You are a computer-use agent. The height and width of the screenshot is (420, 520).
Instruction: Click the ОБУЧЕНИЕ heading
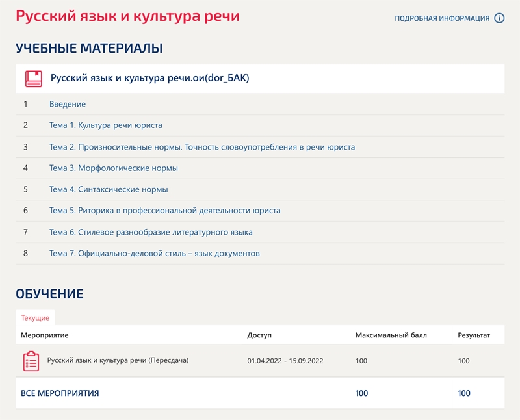pos(50,294)
